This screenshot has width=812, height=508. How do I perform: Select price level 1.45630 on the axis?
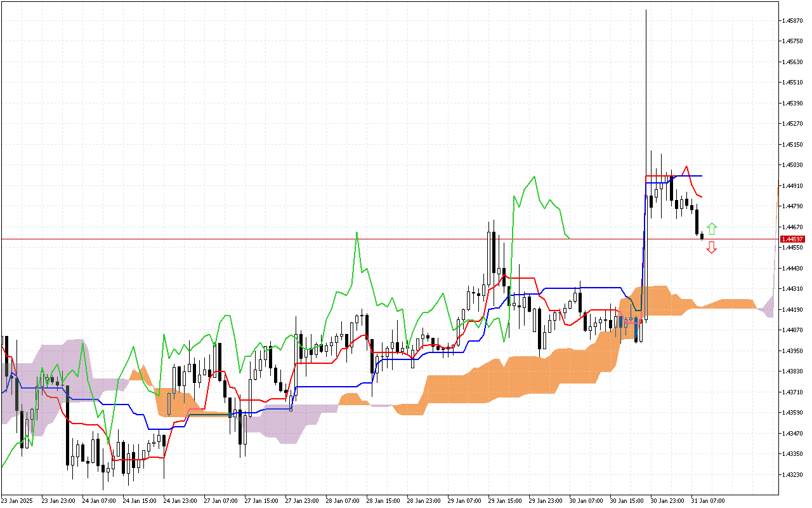click(x=793, y=62)
